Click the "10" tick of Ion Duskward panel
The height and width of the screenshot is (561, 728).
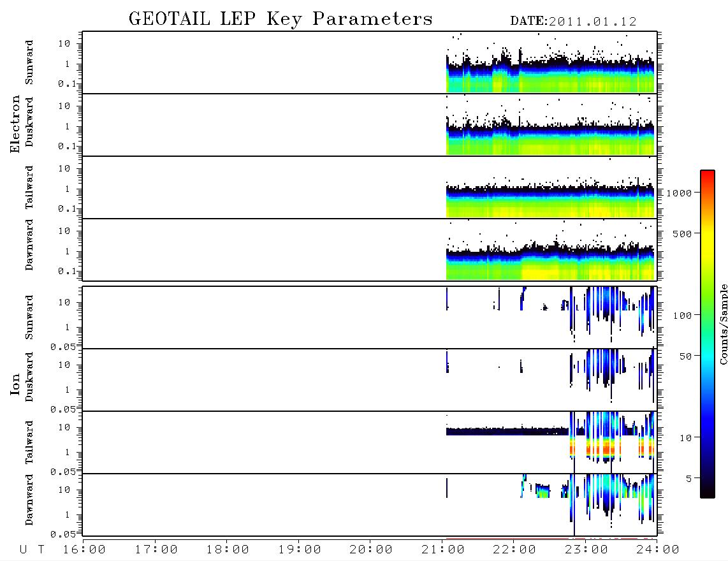(64, 365)
